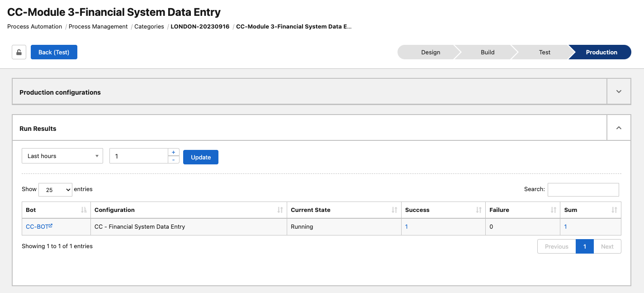Open the Show entries count dropdown

55,190
